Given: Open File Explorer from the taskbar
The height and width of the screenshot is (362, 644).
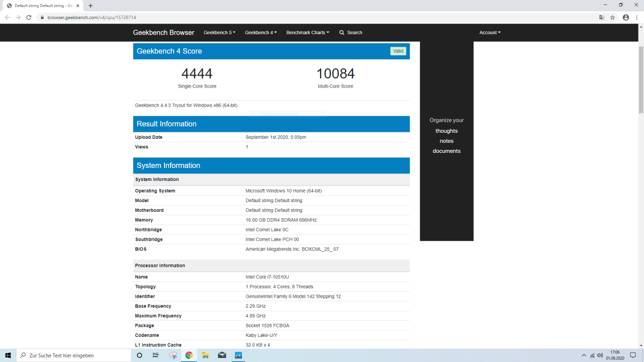Looking at the screenshot, I should coord(205,355).
